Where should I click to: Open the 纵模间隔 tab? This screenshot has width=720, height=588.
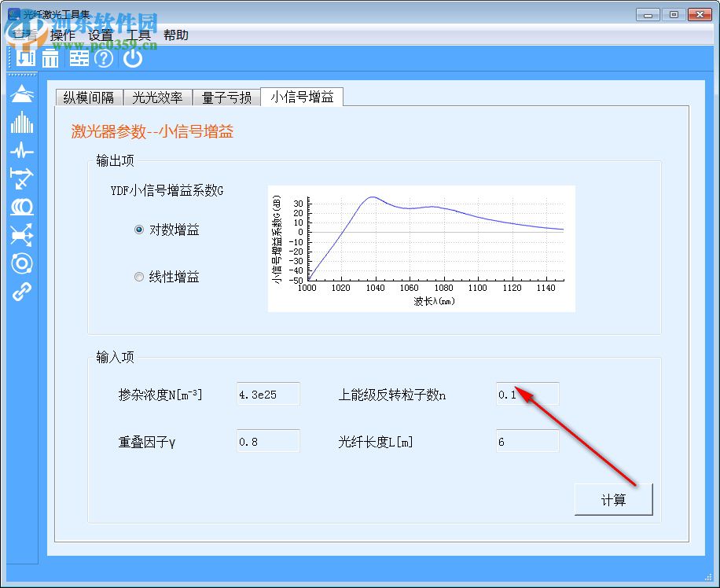coord(86,97)
